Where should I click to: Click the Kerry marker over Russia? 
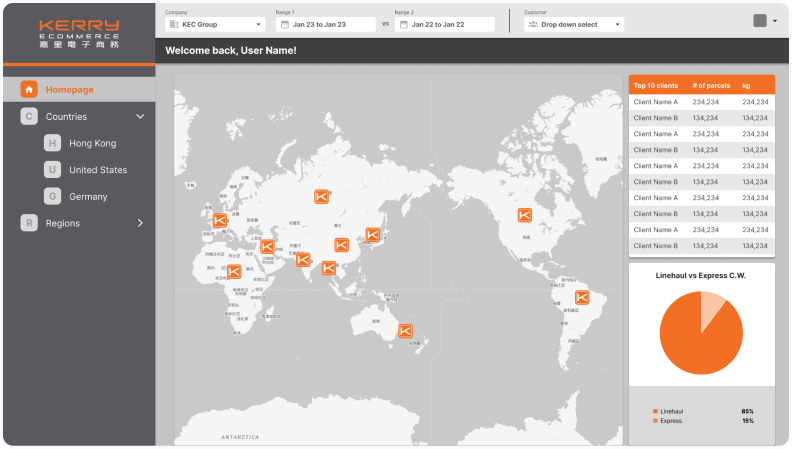coord(321,197)
